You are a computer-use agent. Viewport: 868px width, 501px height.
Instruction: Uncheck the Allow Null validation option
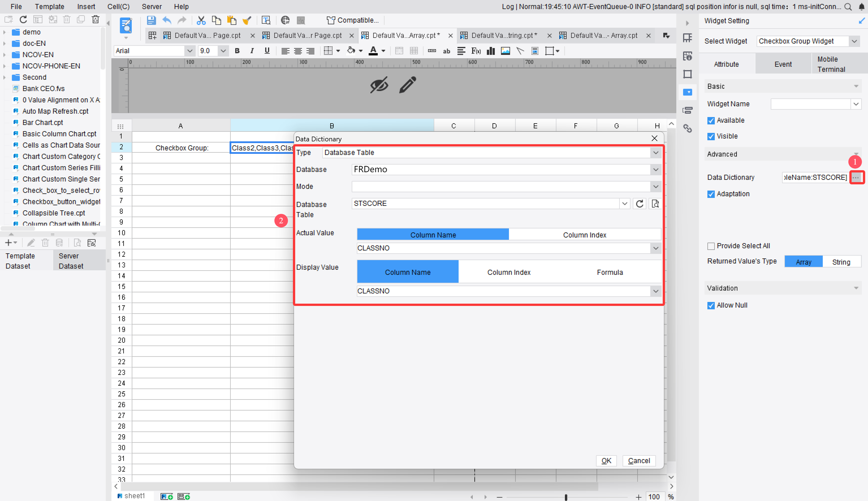(x=711, y=305)
